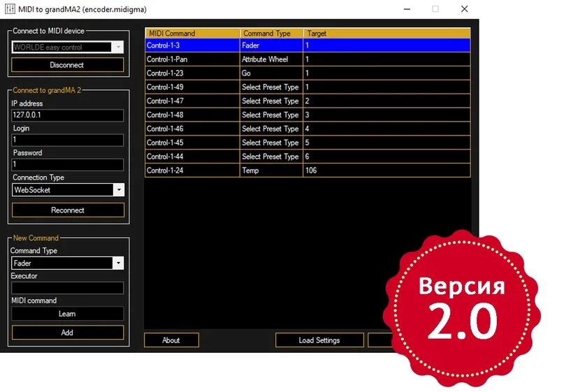This screenshot has height=392, width=564.
Task: Select the Control-1-48 row
Action: pyautogui.click(x=308, y=115)
